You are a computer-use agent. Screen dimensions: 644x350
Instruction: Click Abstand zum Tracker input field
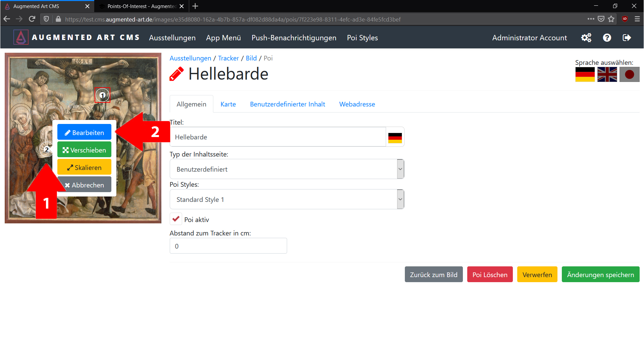click(x=228, y=246)
